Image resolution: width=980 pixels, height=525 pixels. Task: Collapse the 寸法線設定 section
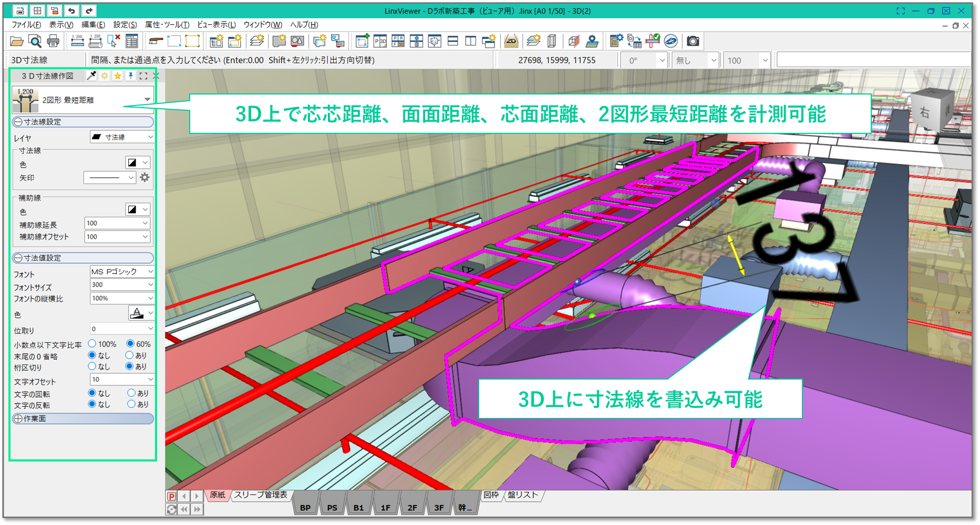click(18, 122)
